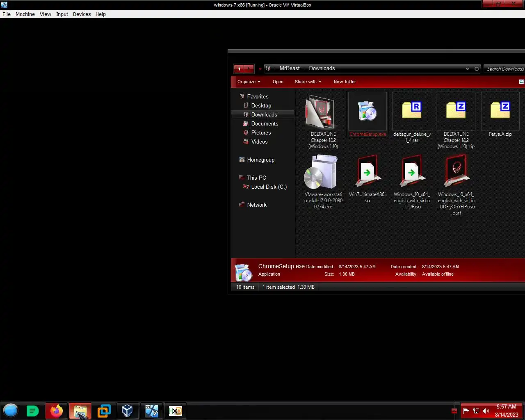This screenshot has height=420, width=525.
Task: Select the ChromeSetup.exe installer icon
Action: (367, 111)
